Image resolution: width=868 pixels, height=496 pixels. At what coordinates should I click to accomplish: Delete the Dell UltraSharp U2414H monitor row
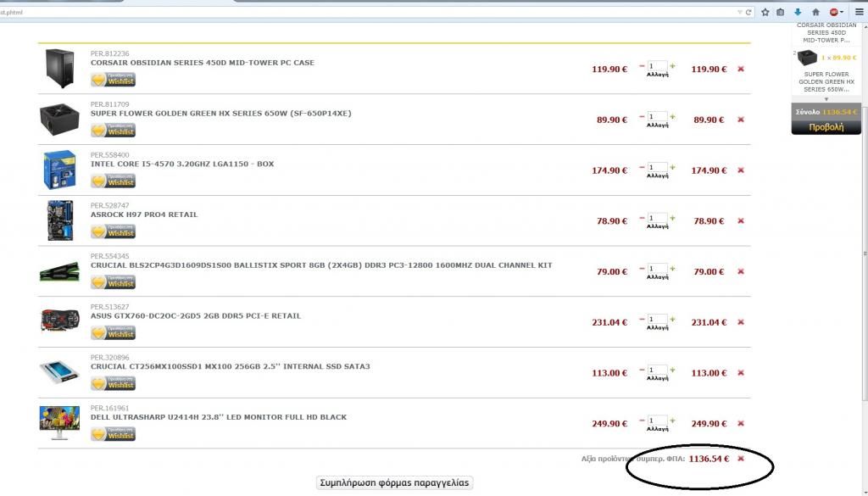tap(741, 424)
